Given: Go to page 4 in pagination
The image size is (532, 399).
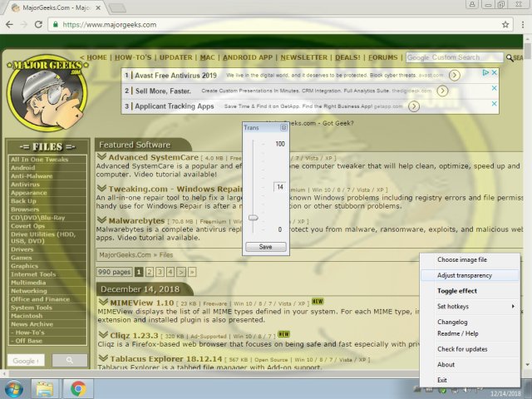Looking at the screenshot, I should [170, 272].
